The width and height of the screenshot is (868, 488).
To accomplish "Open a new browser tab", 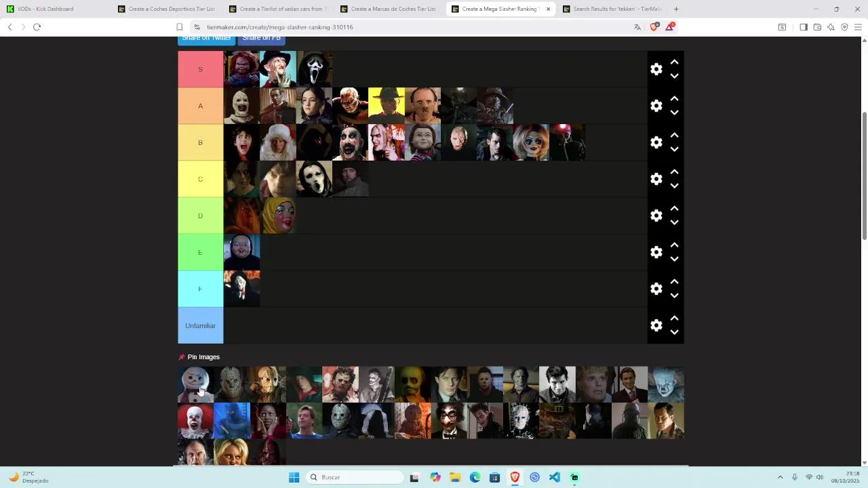I will point(676,9).
